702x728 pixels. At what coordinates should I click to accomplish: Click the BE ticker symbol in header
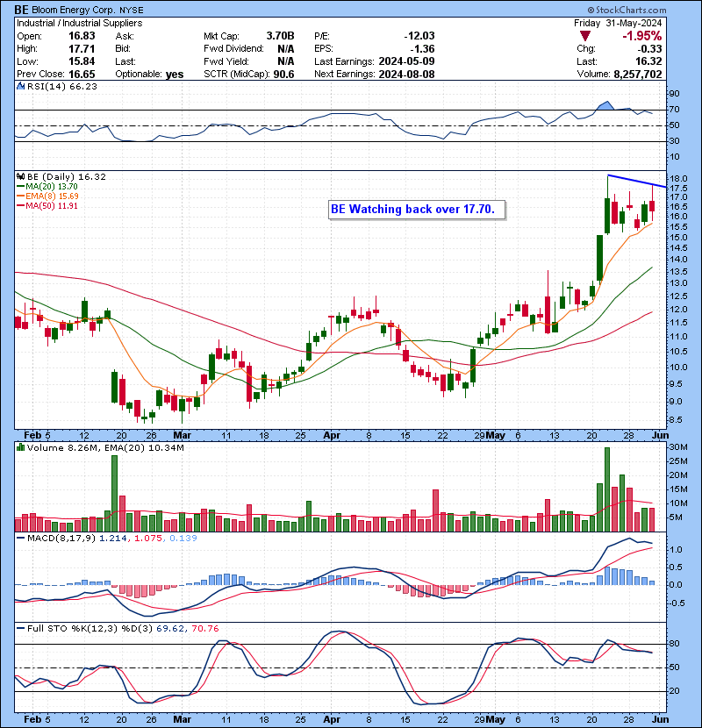[22, 10]
